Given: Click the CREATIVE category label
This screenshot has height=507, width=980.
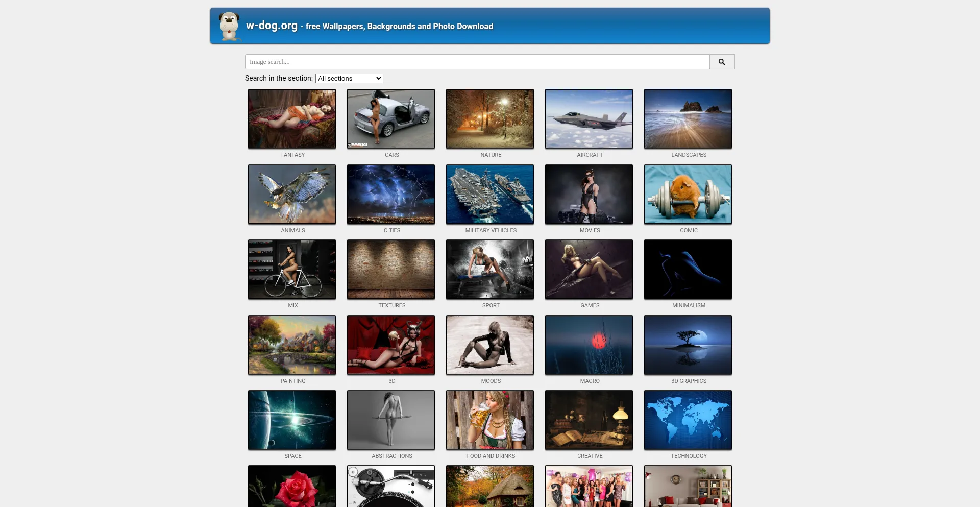Looking at the screenshot, I should click(590, 456).
